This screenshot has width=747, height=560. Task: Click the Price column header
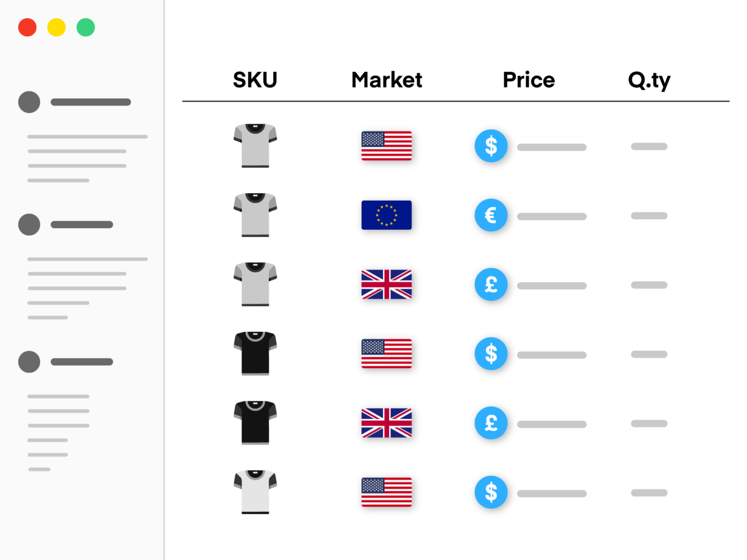(x=529, y=80)
